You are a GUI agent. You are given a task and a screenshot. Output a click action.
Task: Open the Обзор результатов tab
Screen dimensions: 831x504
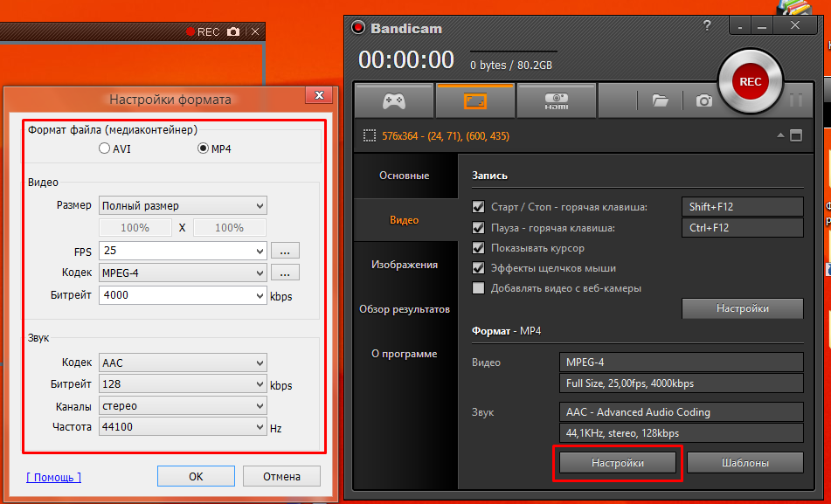click(x=405, y=309)
